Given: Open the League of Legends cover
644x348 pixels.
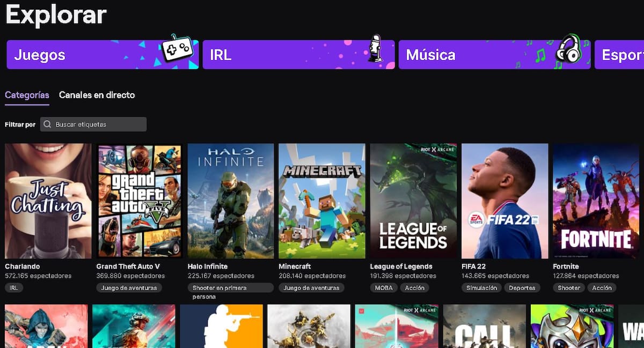Looking at the screenshot, I should [413, 201].
